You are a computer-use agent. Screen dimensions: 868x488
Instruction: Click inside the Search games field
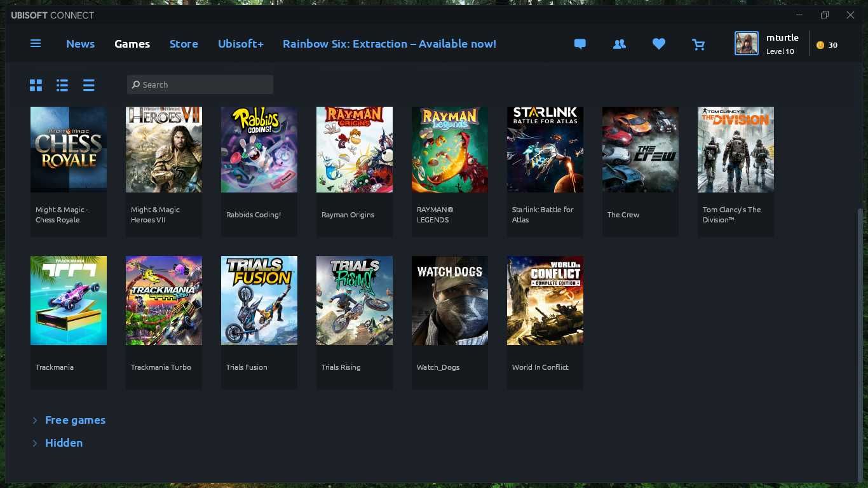click(x=200, y=85)
